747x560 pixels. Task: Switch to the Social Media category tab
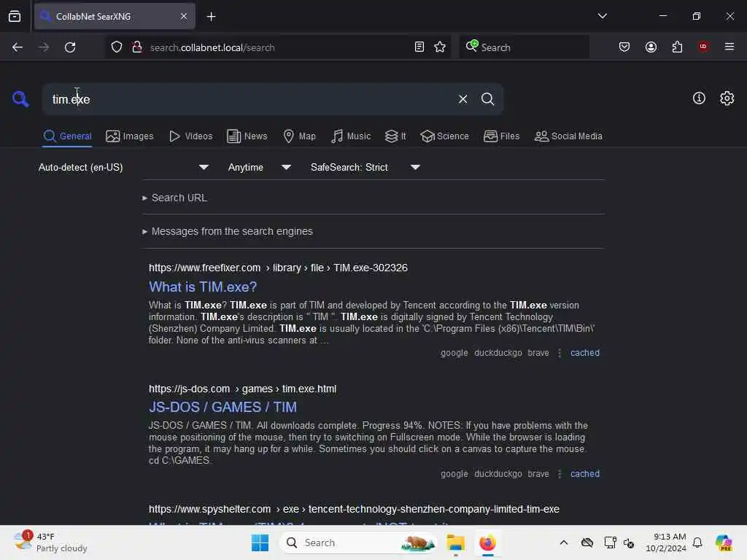[568, 136]
